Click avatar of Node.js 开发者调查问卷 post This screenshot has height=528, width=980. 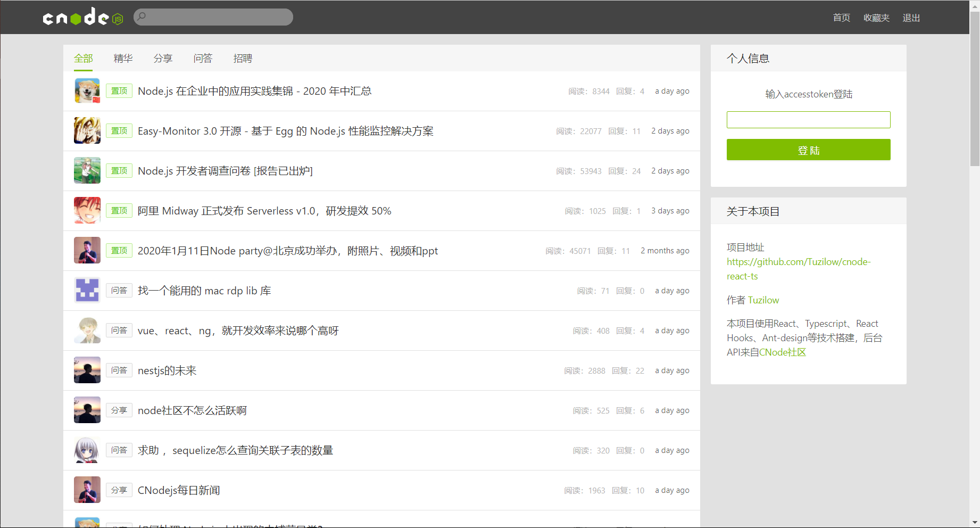[x=87, y=170]
